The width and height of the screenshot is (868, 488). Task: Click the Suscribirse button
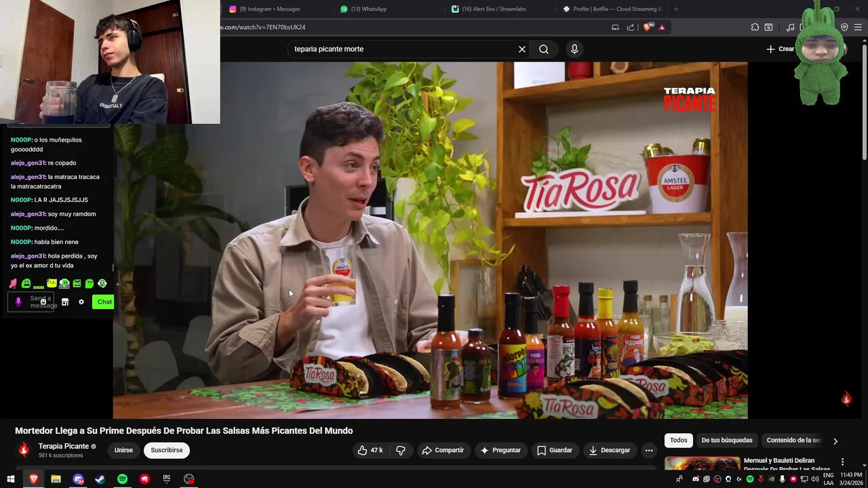[x=167, y=450]
